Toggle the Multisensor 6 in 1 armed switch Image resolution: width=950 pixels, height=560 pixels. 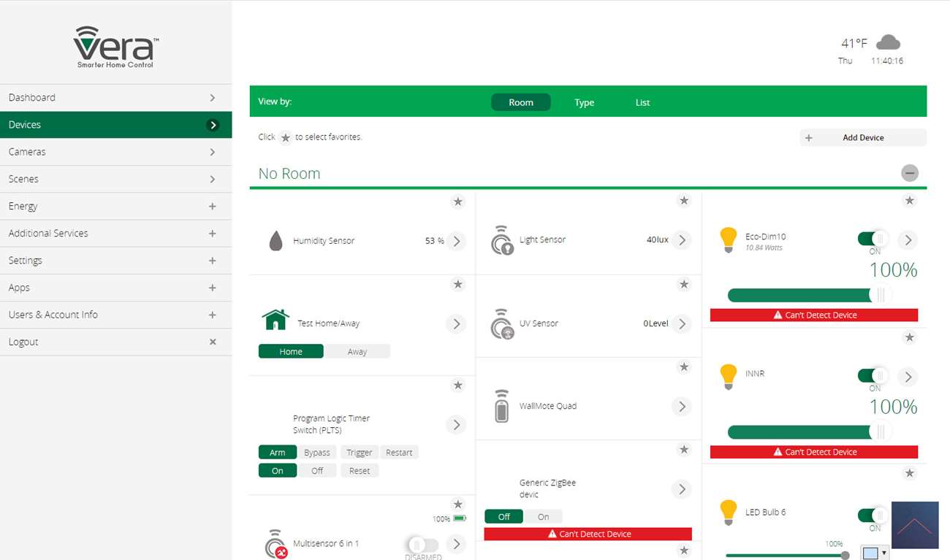[x=422, y=545]
